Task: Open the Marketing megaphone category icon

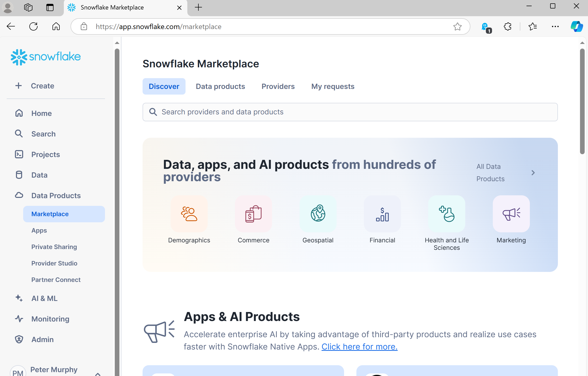Action: (x=511, y=214)
